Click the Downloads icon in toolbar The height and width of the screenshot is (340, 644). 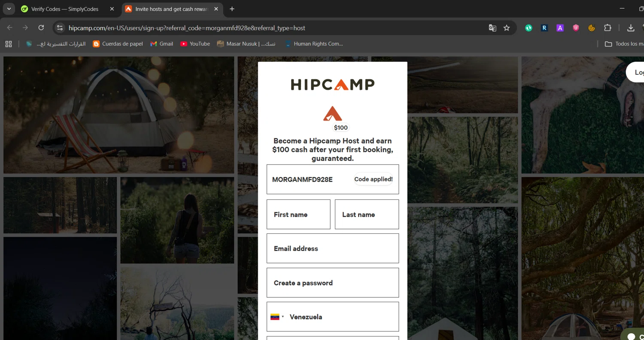631,28
